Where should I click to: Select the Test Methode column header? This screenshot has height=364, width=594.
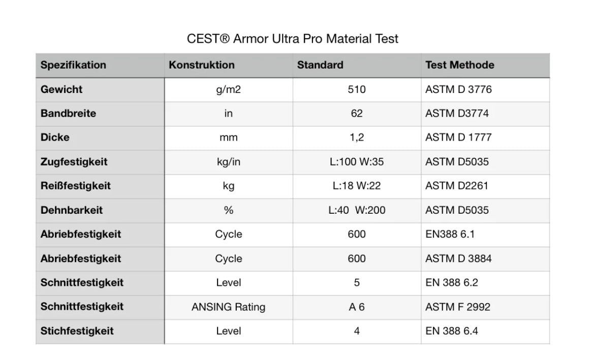point(459,65)
